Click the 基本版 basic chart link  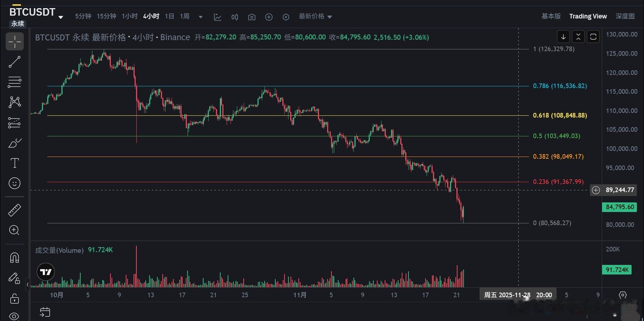coord(551,16)
